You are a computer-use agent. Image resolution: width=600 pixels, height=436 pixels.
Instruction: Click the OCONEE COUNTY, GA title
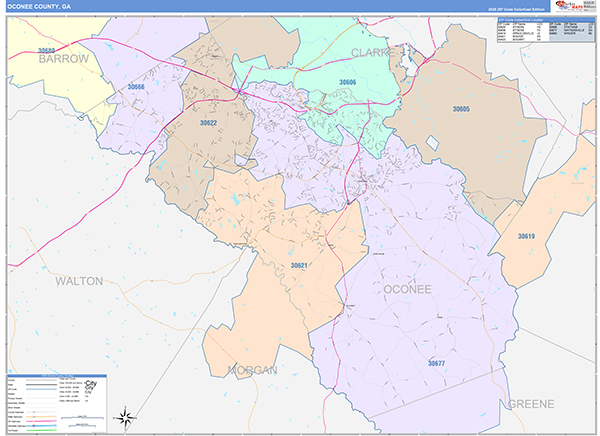pyautogui.click(x=39, y=7)
